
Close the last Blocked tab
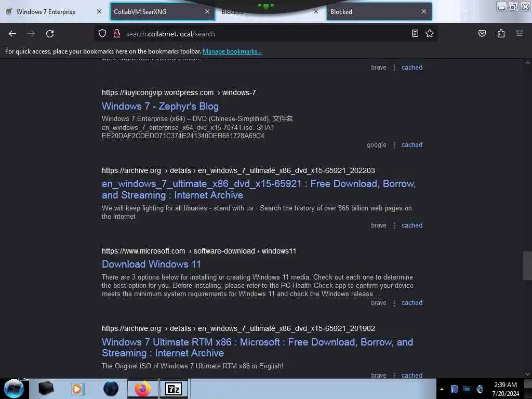pos(424,11)
